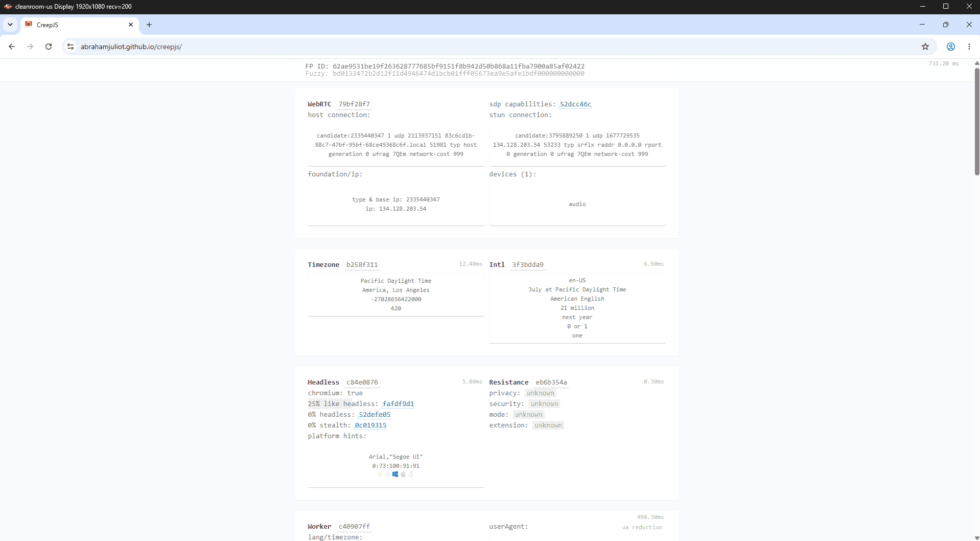
Task: Click America, Los Angeles timezone text
Action: click(x=396, y=290)
